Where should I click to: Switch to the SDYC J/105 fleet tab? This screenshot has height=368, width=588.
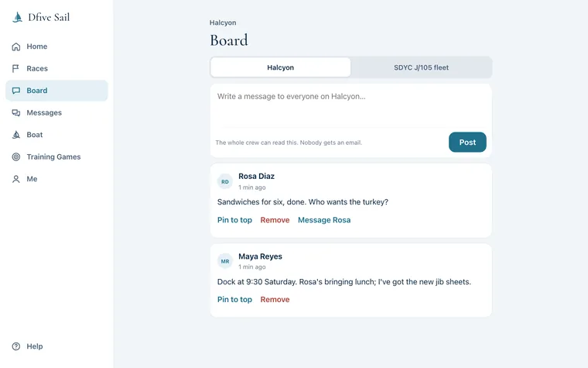pos(421,67)
